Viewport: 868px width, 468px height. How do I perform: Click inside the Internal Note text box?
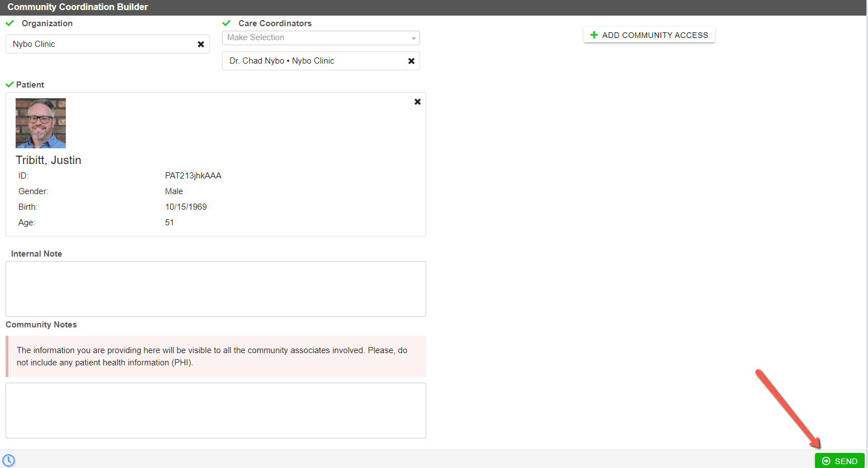[216, 289]
